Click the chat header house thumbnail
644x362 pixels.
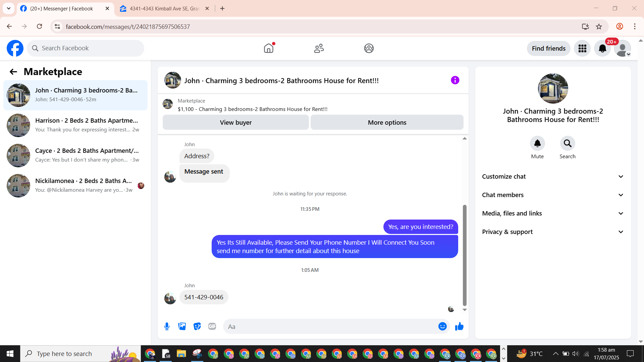[173, 80]
